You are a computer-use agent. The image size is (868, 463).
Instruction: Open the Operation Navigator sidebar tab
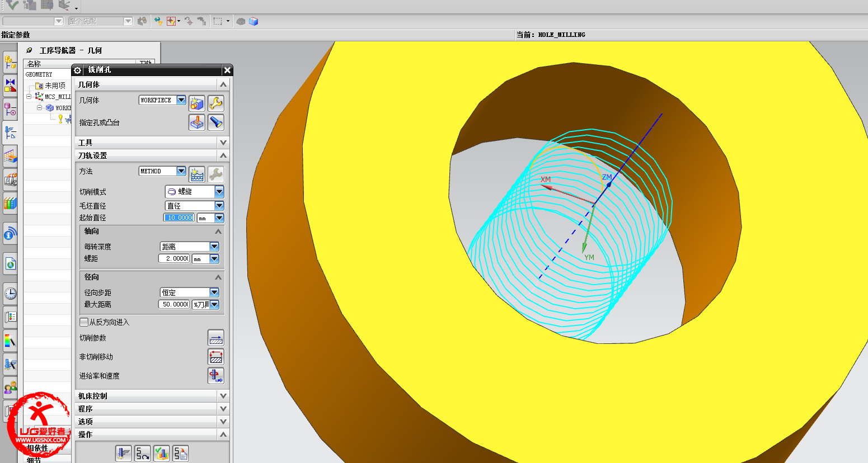click(10, 133)
